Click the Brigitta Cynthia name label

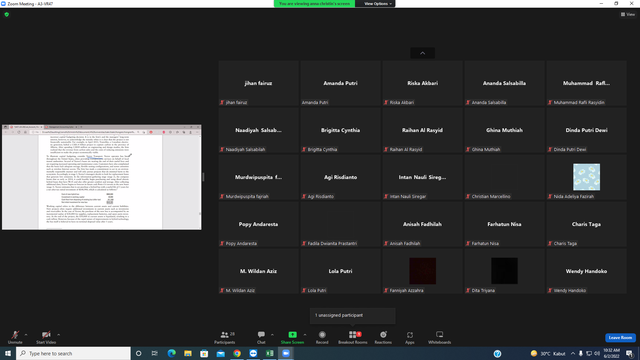(x=340, y=130)
